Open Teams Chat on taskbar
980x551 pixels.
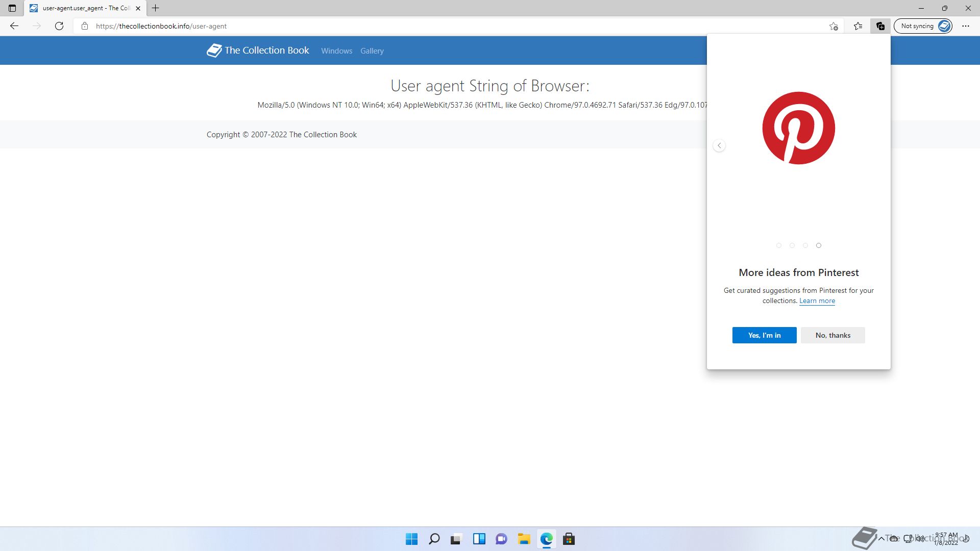[501, 539]
